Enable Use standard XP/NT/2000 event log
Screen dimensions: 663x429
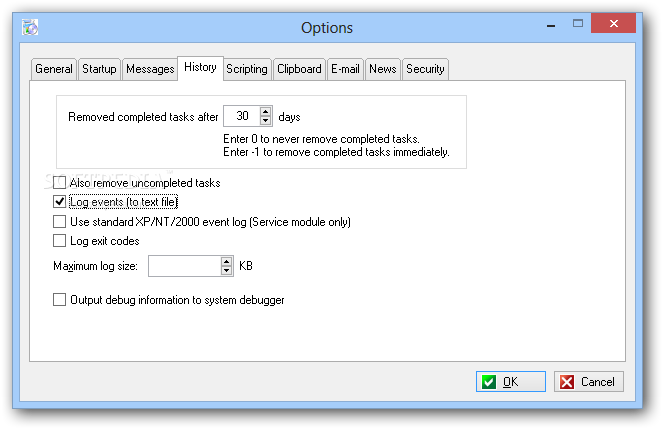[60, 221]
